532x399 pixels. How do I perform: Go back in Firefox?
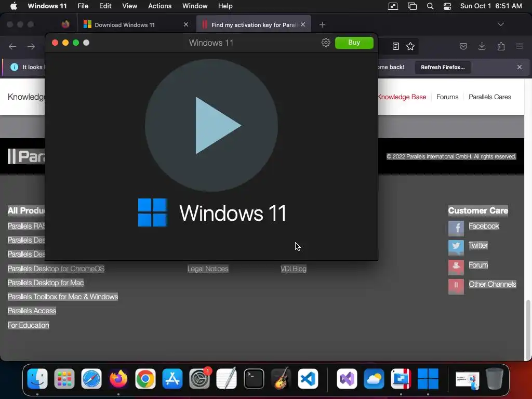click(x=12, y=46)
